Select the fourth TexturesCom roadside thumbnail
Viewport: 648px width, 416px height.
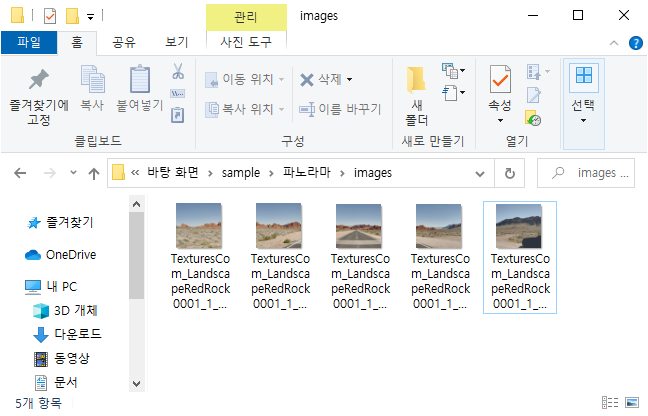coord(439,226)
